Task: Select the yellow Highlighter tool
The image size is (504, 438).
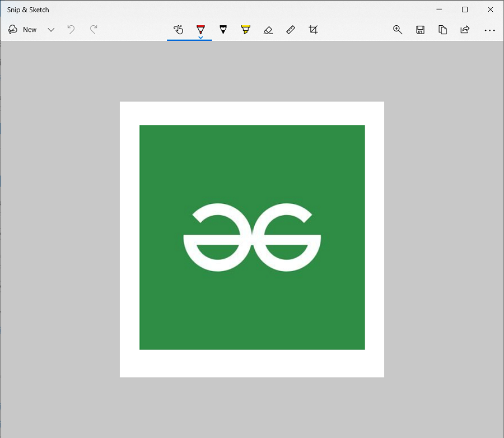Action: click(x=246, y=30)
